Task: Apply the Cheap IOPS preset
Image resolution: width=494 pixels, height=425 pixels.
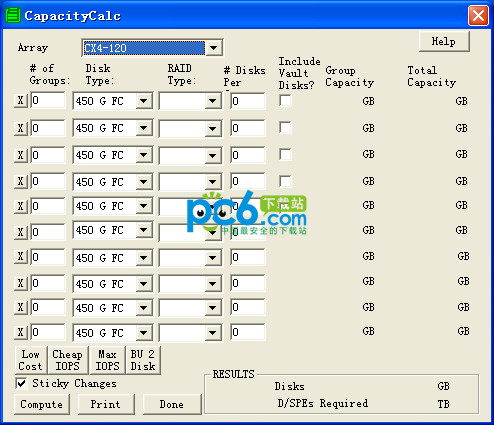Action: pyautogui.click(x=68, y=360)
